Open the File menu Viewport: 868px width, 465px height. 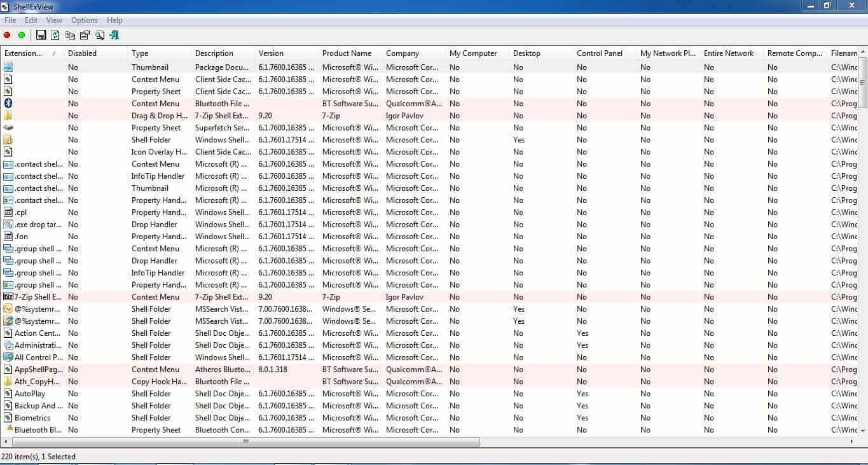pos(10,20)
